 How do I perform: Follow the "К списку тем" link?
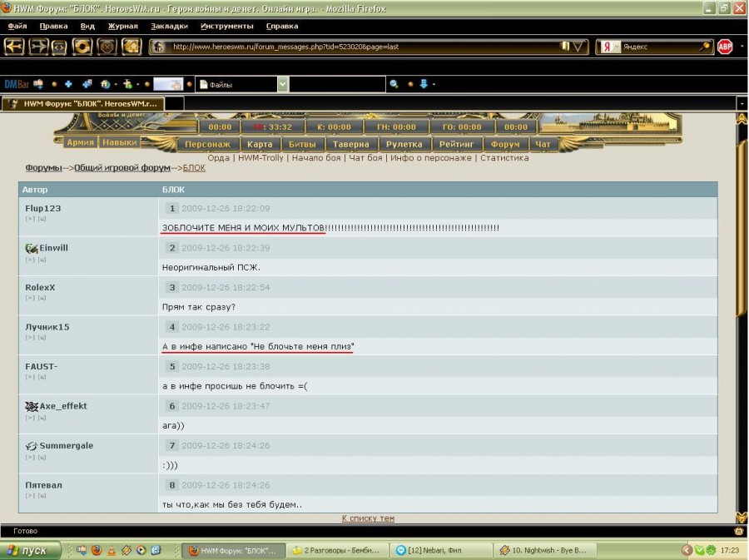point(368,518)
